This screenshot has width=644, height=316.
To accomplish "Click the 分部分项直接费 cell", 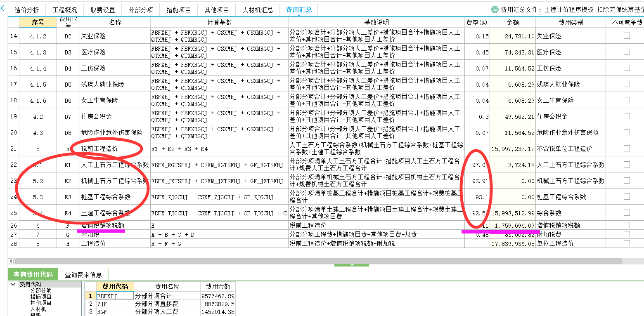I will pos(167,304).
